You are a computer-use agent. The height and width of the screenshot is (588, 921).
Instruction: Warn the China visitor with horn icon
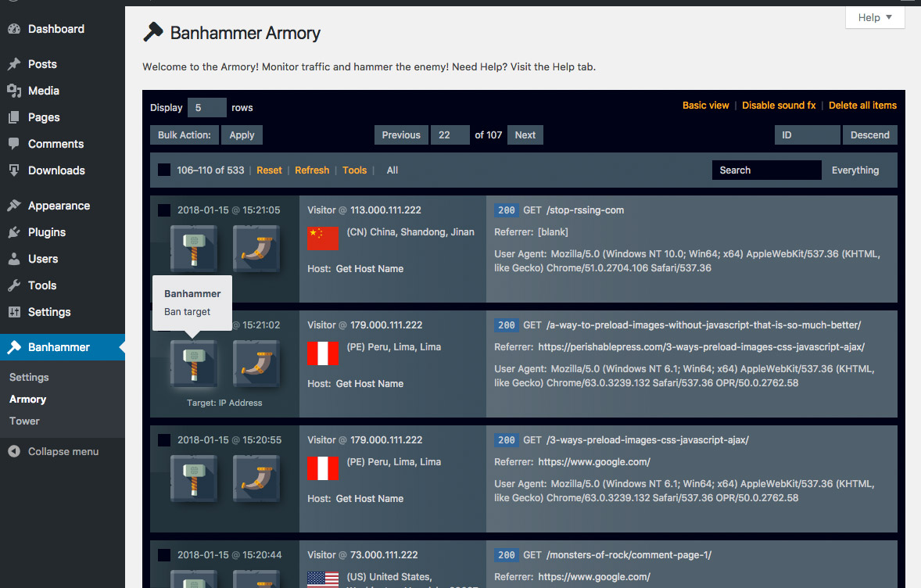(256, 249)
